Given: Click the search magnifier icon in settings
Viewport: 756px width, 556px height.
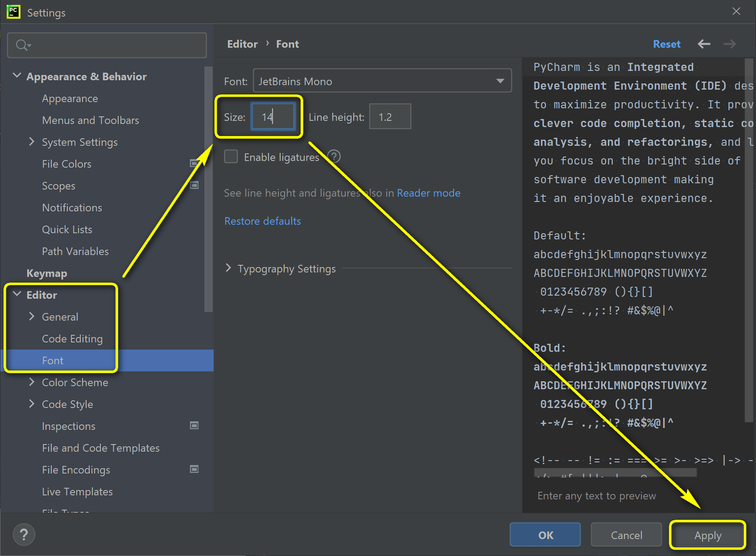Looking at the screenshot, I should pos(22,45).
